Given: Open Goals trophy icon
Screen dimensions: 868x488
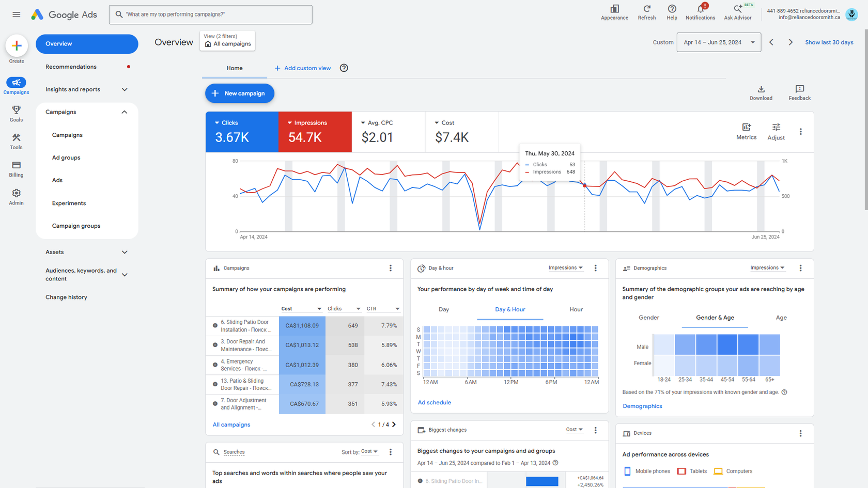Looking at the screenshot, I should point(17,110).
